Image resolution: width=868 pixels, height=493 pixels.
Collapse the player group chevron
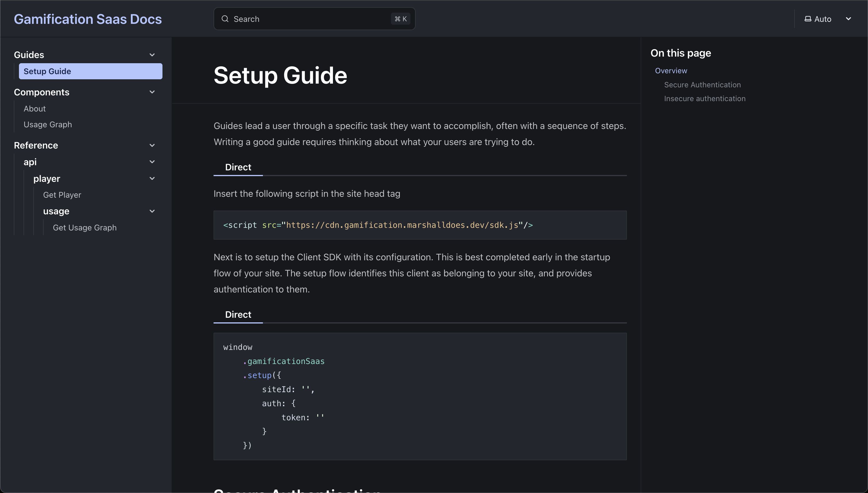point(152,178)
